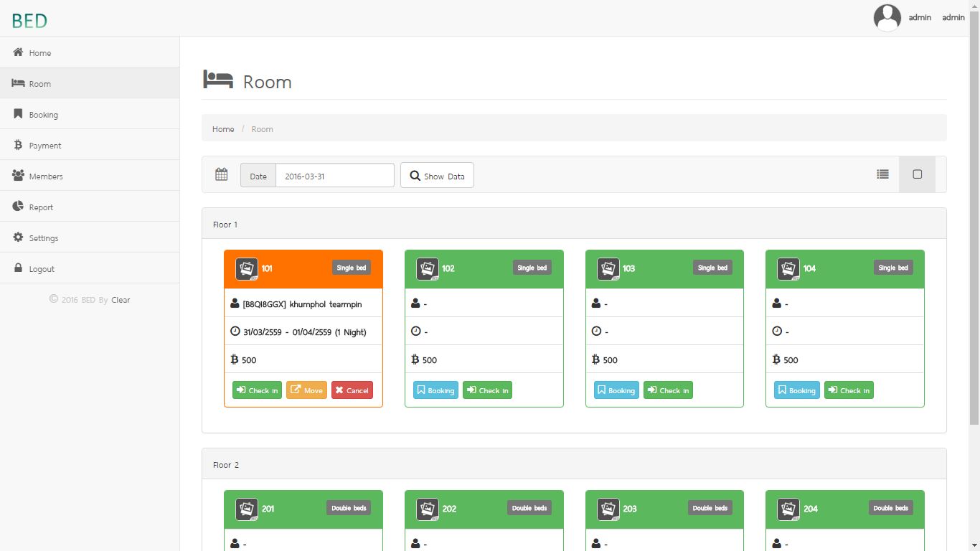The width and height of the screenshot is (980, 551).
Task: Click the BED logo
Action: coord(29,21)
